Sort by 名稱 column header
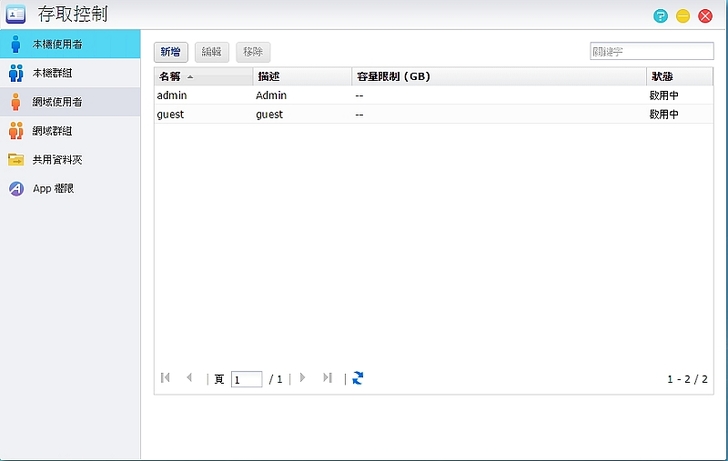728x461 pixels. [203, 77]
